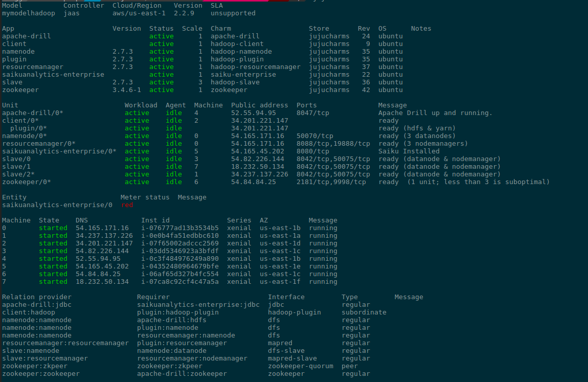Click unit 'saikuanalytics-enterprise/0*'
Screen dimensions: 588x382
pos(59,151)
